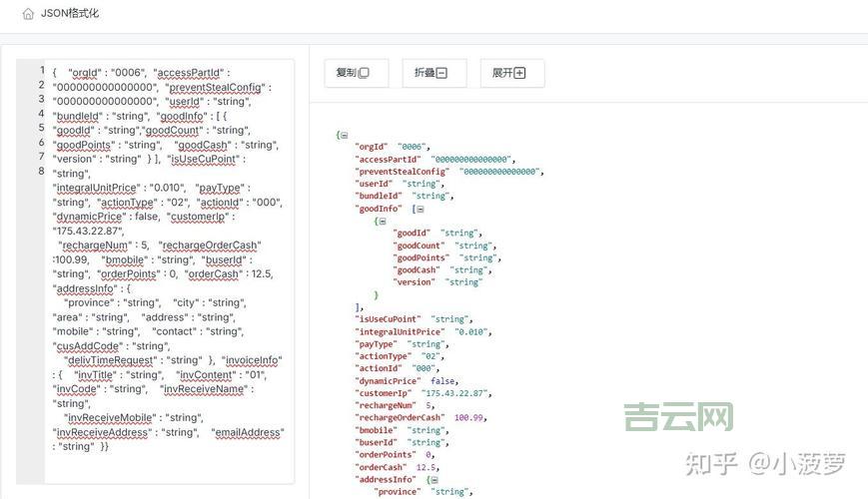Click the 折叠 fold-all button

[432, 73]
